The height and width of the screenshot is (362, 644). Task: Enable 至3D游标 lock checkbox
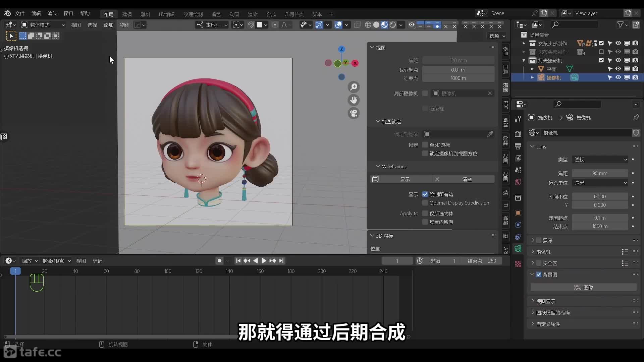(425, 145)
